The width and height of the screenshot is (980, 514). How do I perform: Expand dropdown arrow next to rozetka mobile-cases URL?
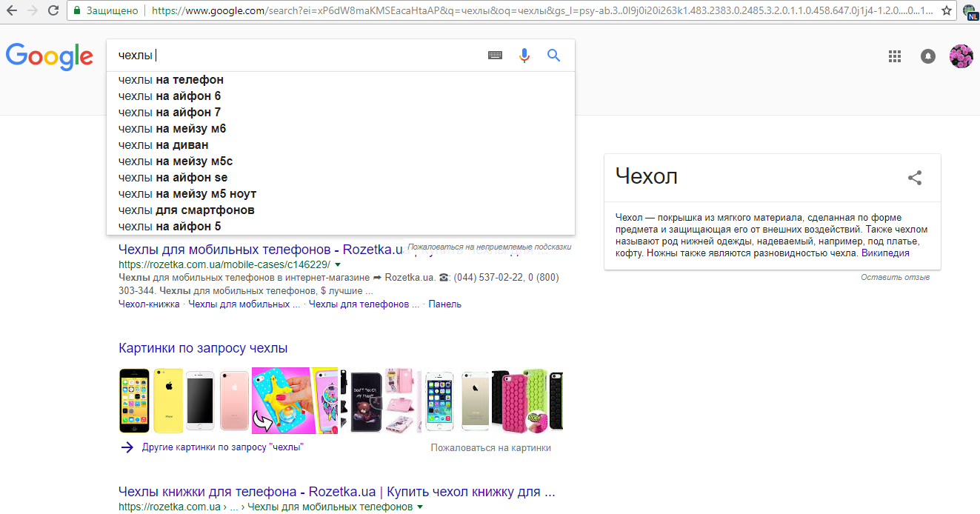(338, 264)
